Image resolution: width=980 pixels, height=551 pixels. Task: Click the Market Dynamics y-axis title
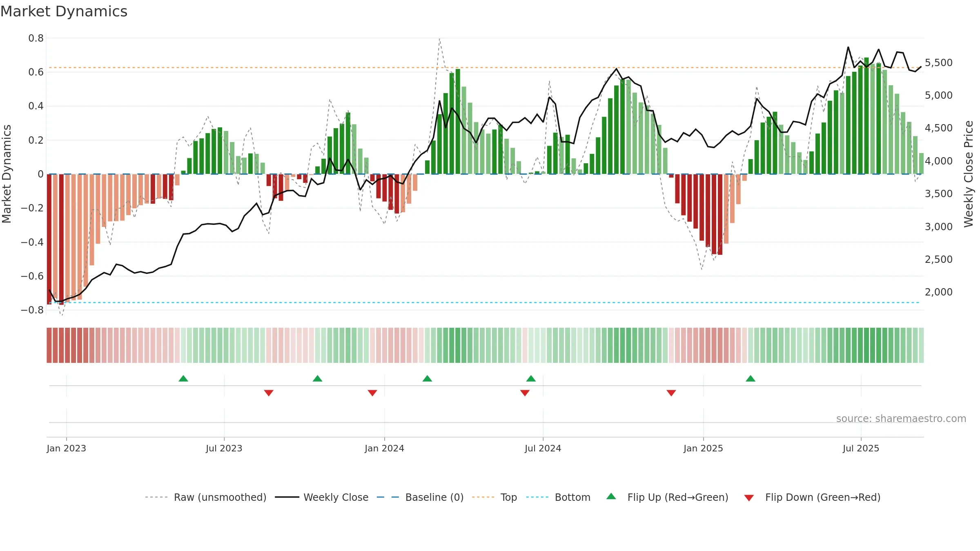point(7,174)
